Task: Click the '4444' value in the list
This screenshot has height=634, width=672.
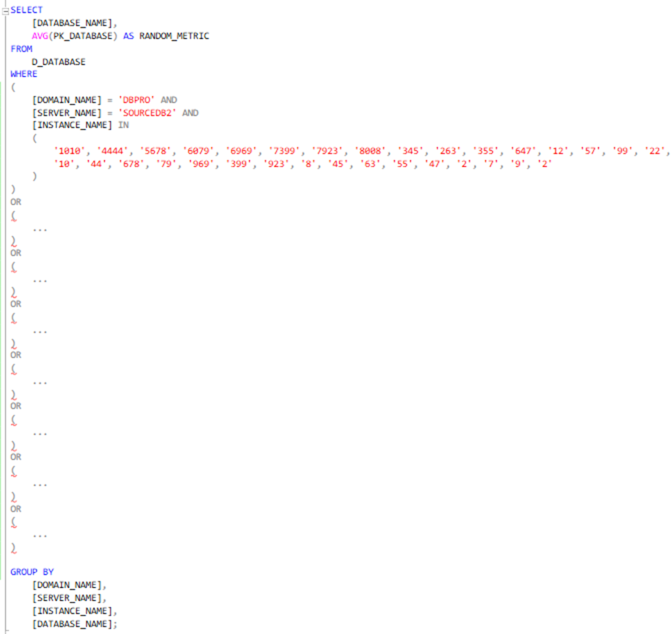Action: click(113, 151)
